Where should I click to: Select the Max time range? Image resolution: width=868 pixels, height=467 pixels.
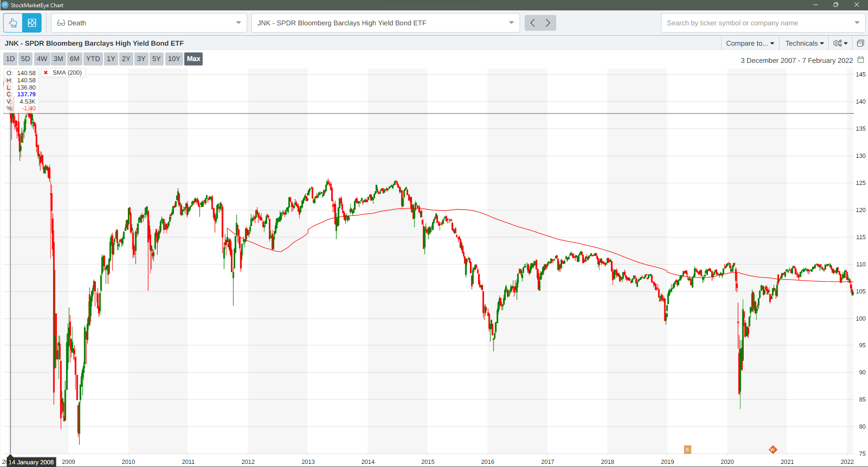coord(193,59)
